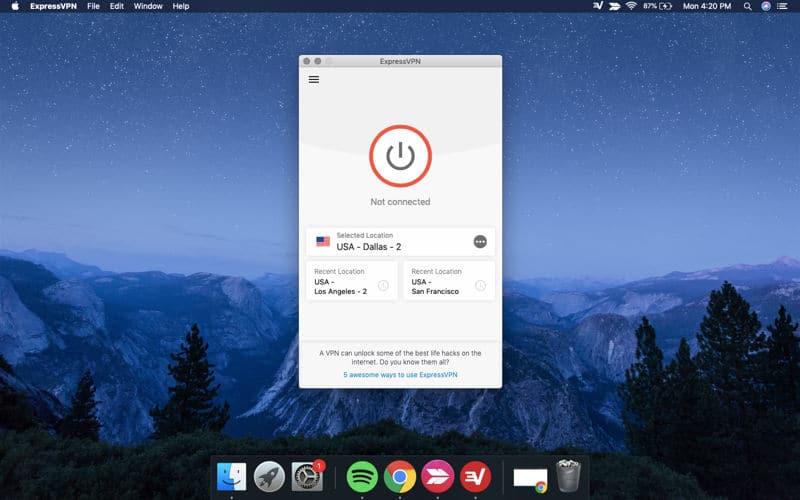
Task: Open the Help menu
Action: tap(181, 6)
